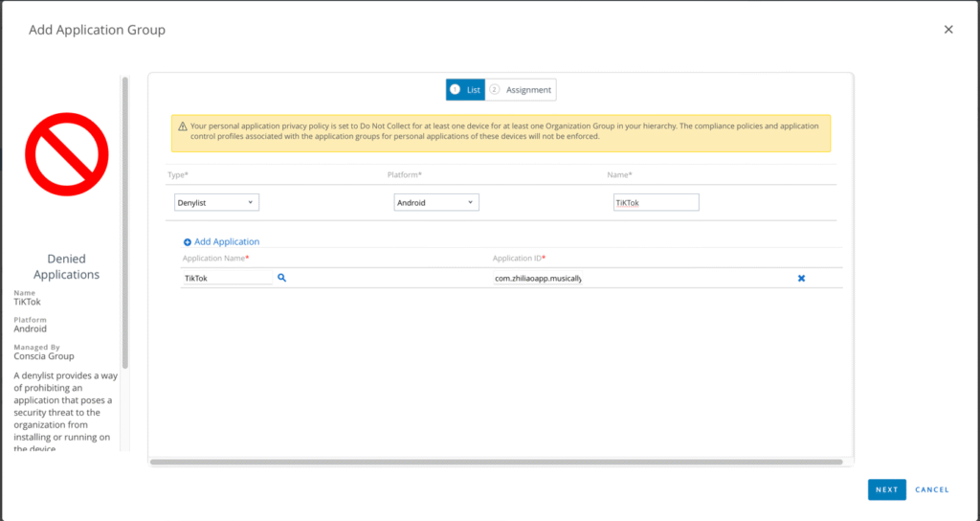Click the Conscia Group managed-by text
980x521 pixels.
click(44, 356)
